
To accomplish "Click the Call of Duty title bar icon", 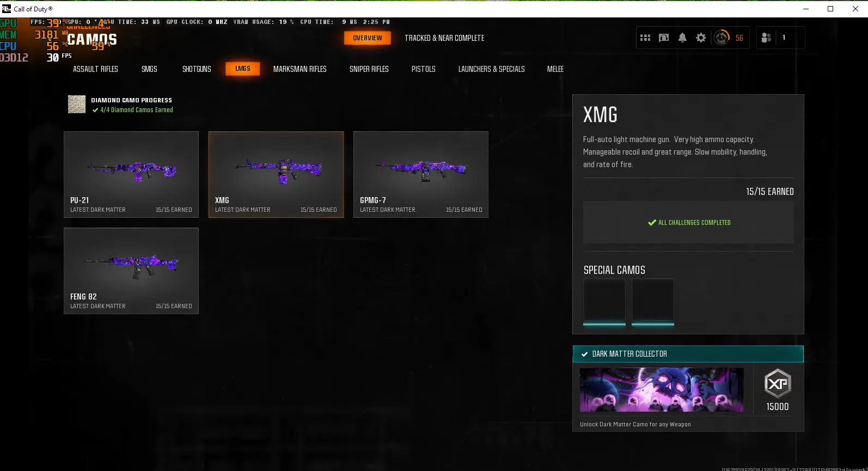I will coord(7,9).
